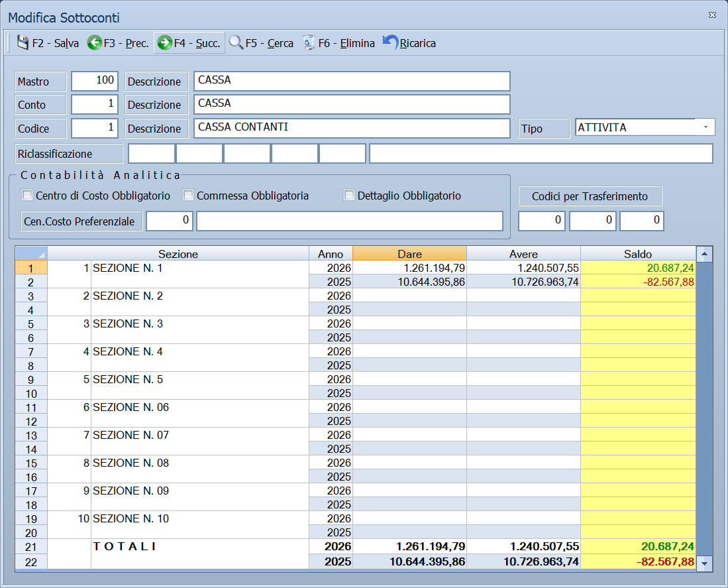Click the grid scrollbar down arrow

click(704, 563)
